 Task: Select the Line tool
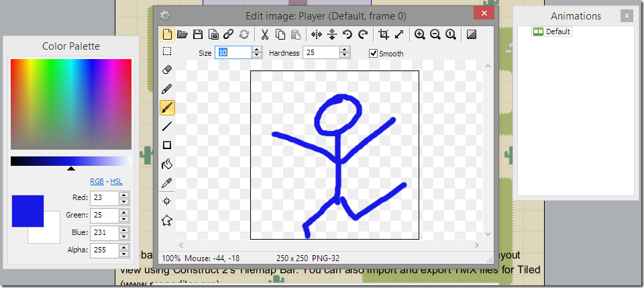[x=167, y=126]
